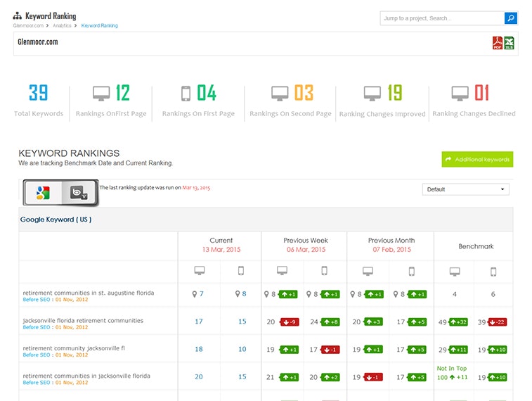
Task: Click current desktop rank 17
Action: pos(199,322)
